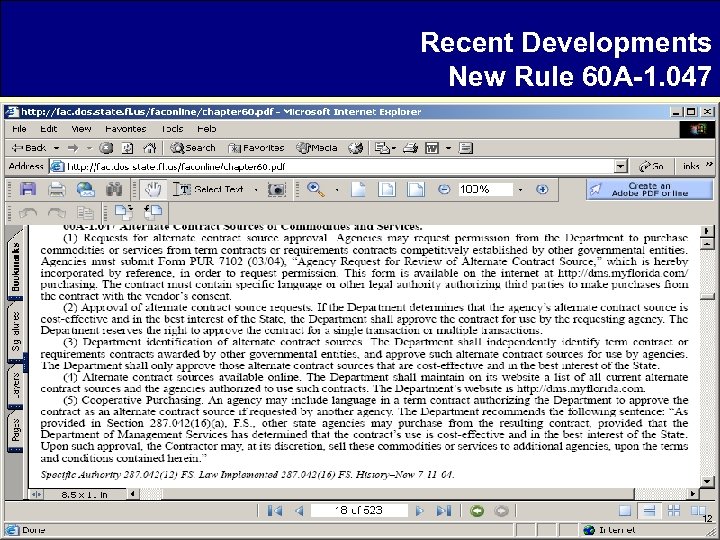
Task: Open the Address bar dropdown arrow
Action: 621,166
